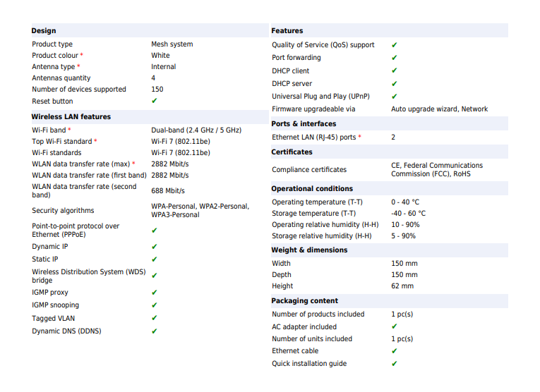
Task: Click the Wireless LAN features section header
Action: point(71,116)
